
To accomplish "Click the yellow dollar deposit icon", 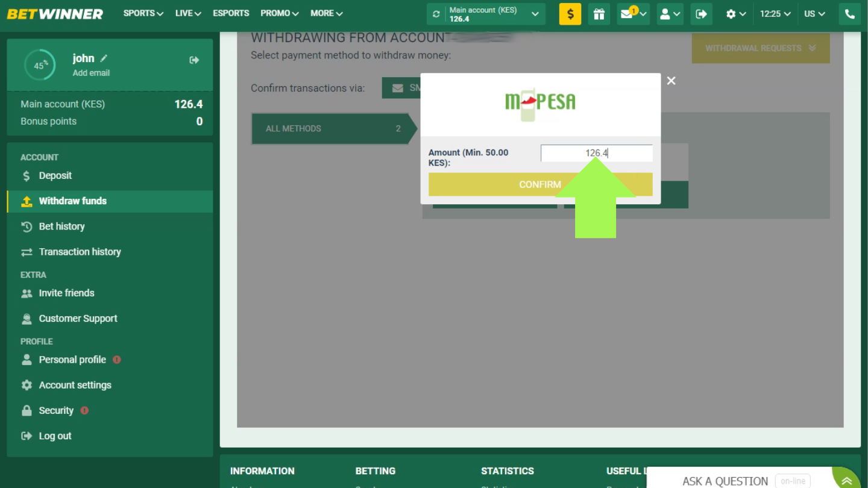I will [x=570, y=14].
